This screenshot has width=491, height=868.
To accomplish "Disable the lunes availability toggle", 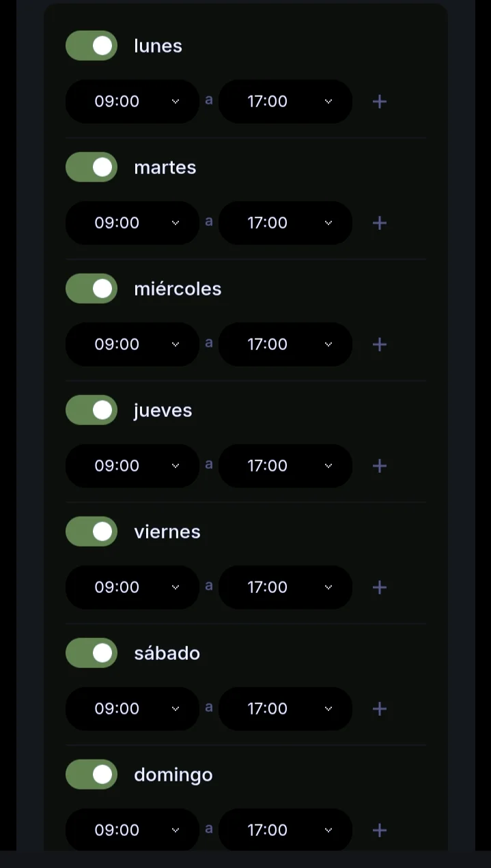I will pos(92,46).
